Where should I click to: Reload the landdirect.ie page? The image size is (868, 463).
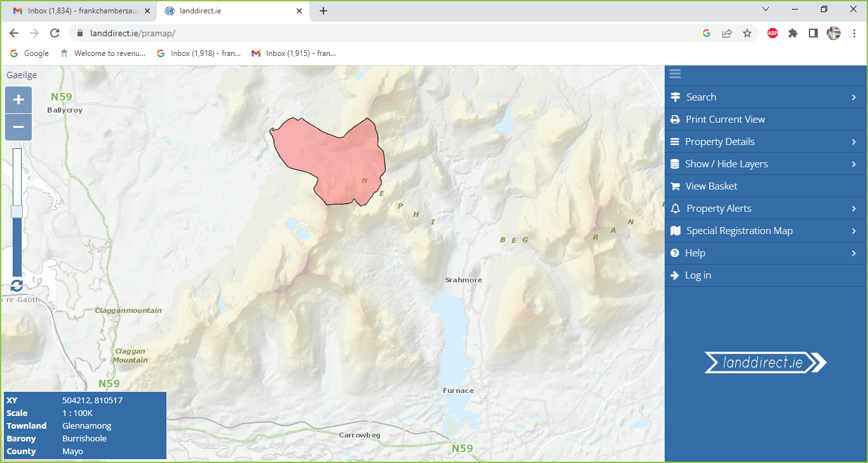[x=55, y=33]
